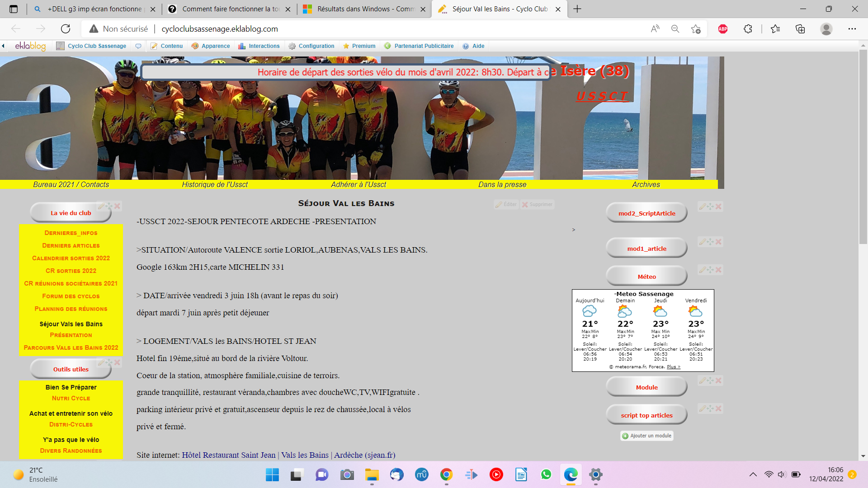This screenshot has height=488, width=868.
Task: Open 'CR sorties 2022' sidebar link
Action: 71,271
